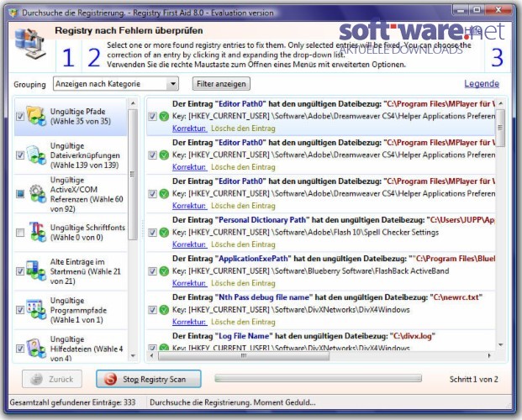
Task: Open Korrektur dropdown for Personal Dictionary Path
Action: click(189, 244)
